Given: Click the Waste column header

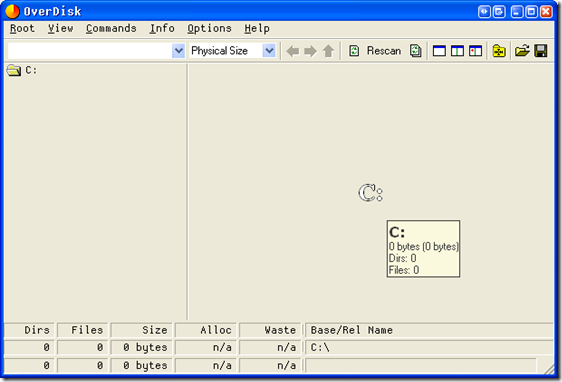Looking at the screenshot, I should (x=270, y=330).
